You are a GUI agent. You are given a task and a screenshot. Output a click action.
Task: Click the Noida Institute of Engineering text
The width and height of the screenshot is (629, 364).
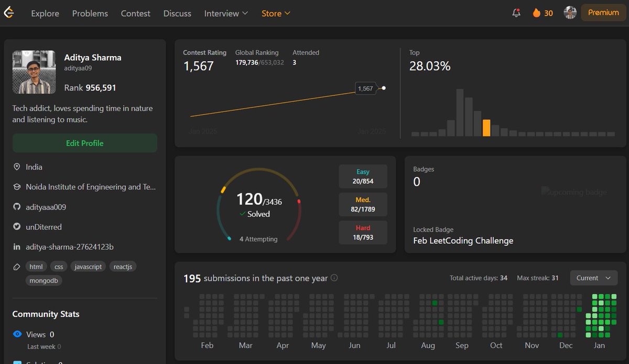pos(91,187)
